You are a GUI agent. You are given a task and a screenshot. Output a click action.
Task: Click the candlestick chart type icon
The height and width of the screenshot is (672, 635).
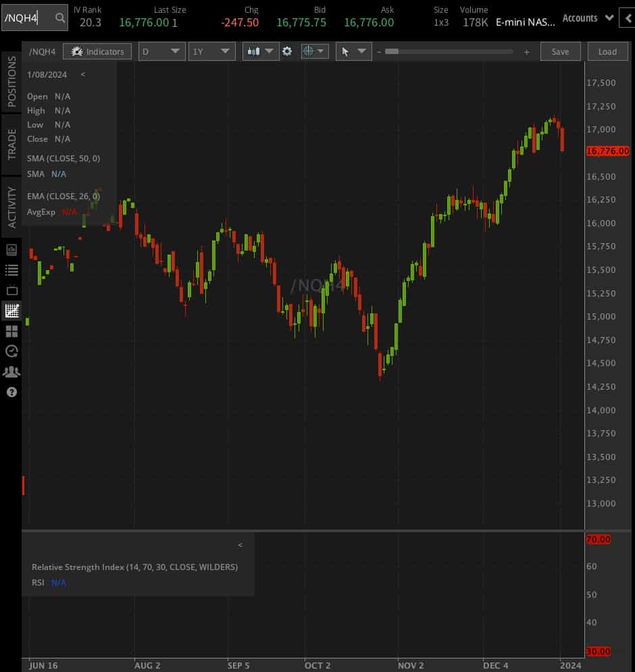coord(253,51)
